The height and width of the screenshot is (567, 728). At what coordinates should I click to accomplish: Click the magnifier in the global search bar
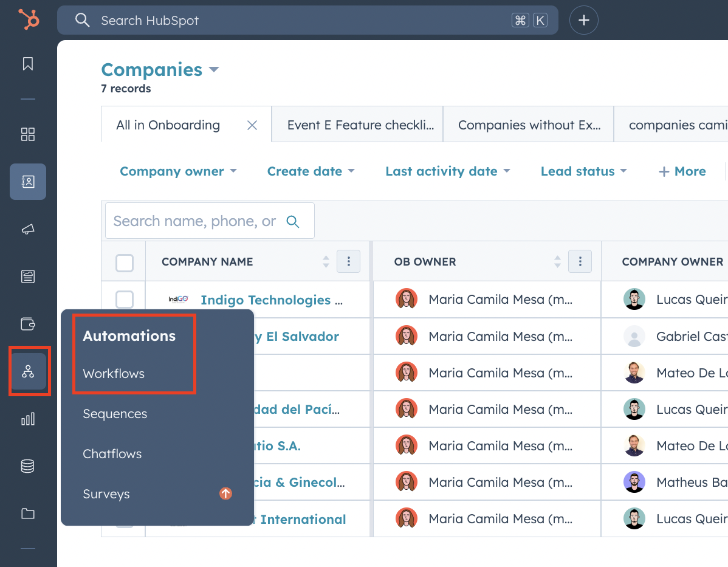(82, 20)
